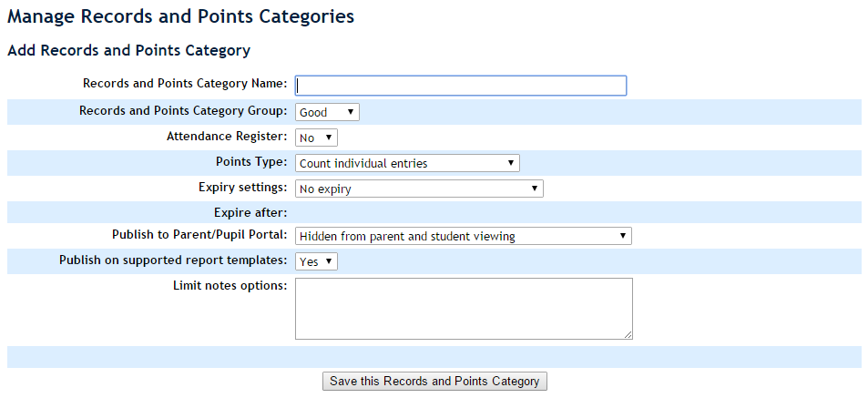This screenshot has width=868, height=398.
Task: Click the resize grip of the Limit notes textarea
Action: tap(628, 334)
